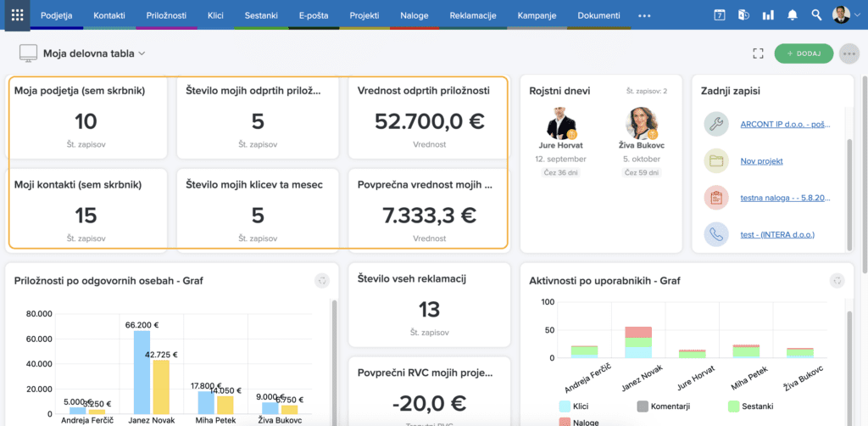Open the app launcher grid icon
The image size is (868, 426).
[x=17, y=14]
